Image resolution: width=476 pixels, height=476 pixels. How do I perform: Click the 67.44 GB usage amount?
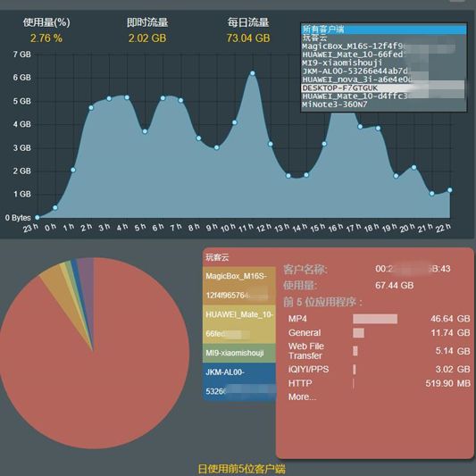[395, 286]
